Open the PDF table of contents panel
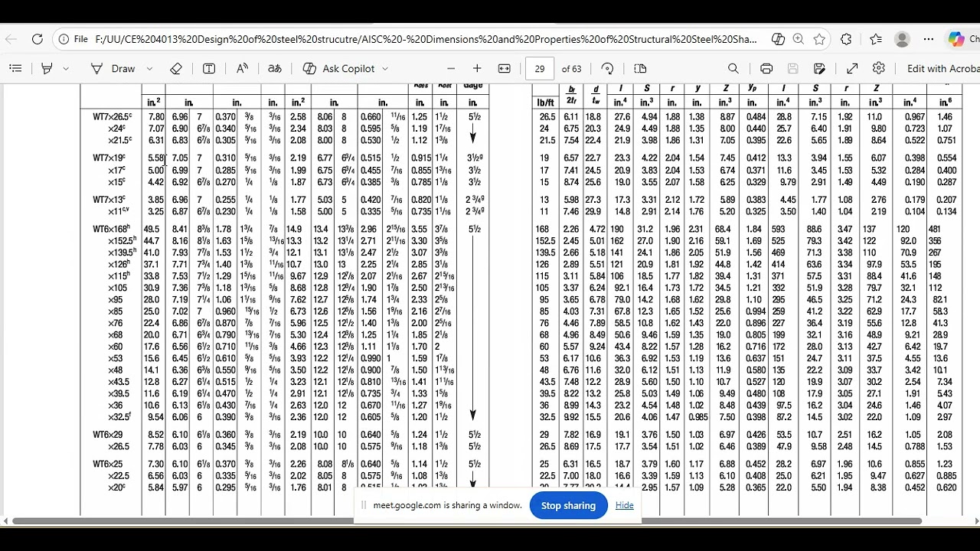Image resolution: width=980 pixels, height=551 pixels. (x=15, y=68)
